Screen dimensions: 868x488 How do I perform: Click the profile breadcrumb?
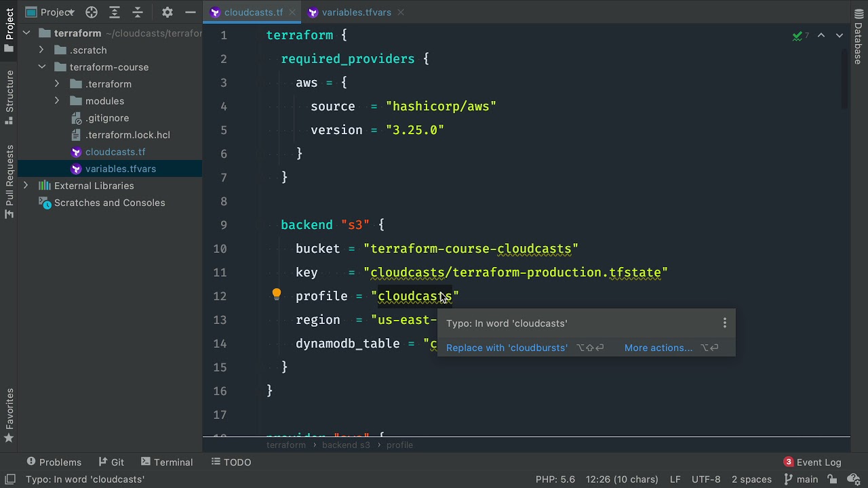399,445
